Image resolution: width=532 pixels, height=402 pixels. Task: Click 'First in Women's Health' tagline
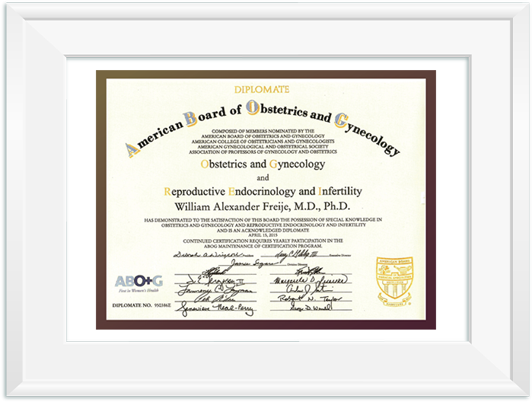pyautogui.click(x=139, y=291)
